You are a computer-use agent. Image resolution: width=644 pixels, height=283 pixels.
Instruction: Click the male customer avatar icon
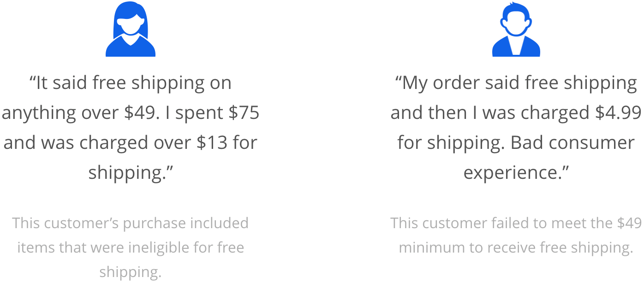[516, 29]
